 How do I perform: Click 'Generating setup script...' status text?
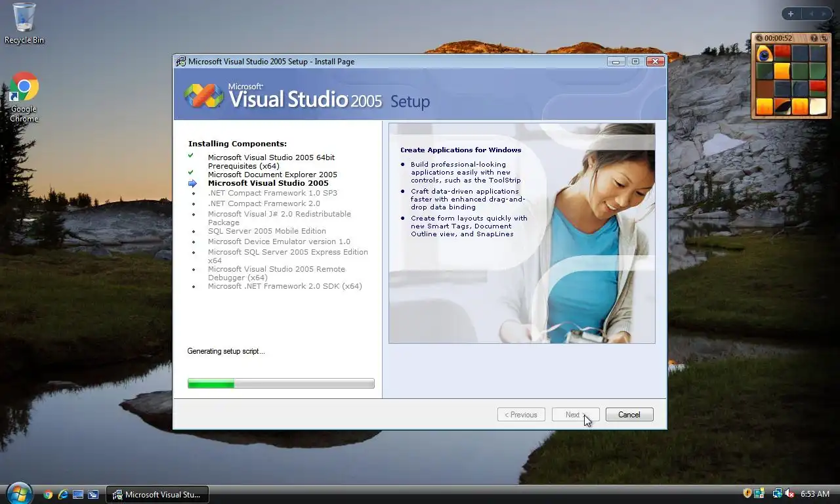tap(226, 351)
